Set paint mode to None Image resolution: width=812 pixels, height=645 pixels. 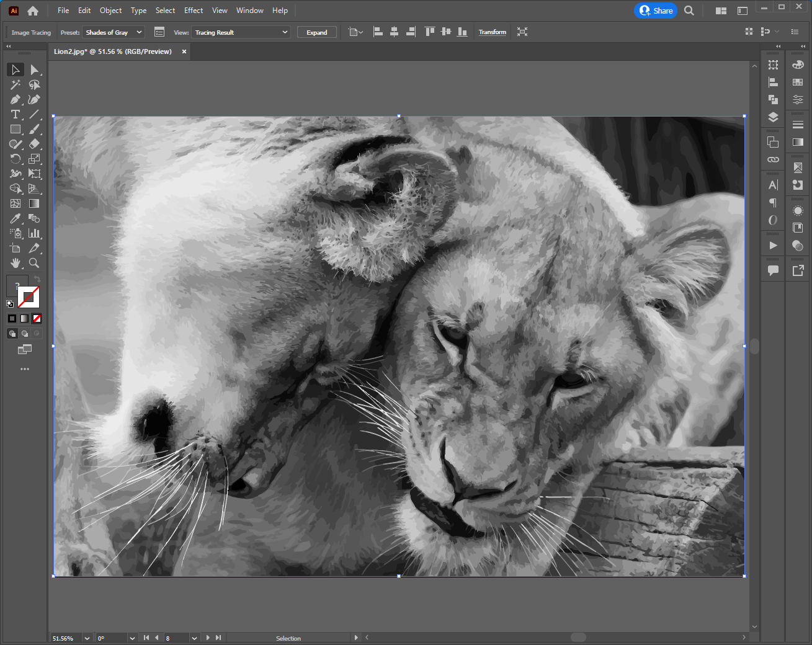(x=37, y=319)
